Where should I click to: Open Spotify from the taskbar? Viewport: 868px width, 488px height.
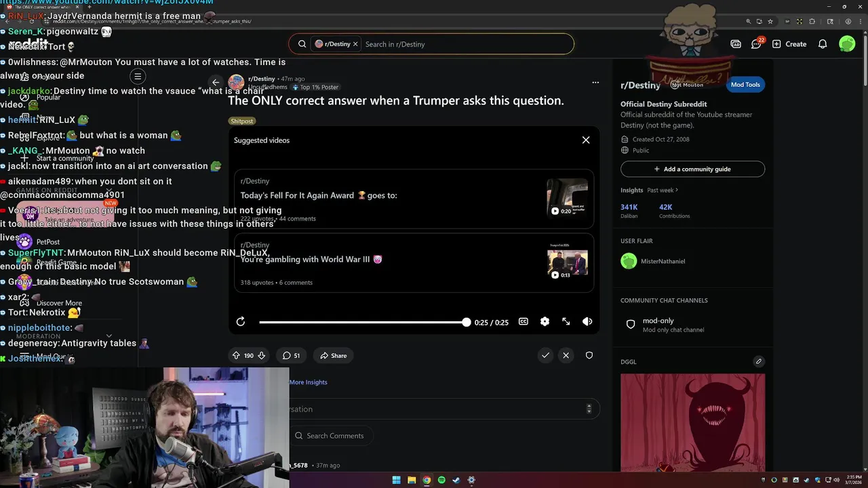point(441,480)
